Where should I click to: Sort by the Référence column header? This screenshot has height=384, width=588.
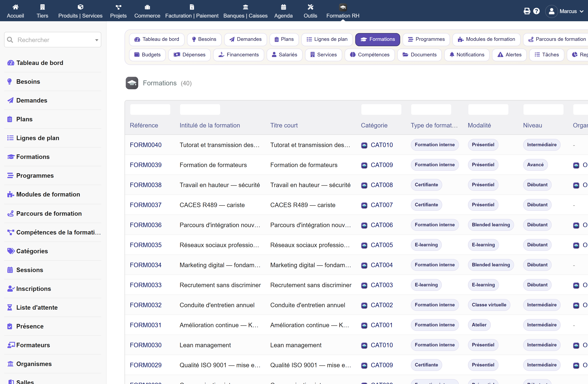[144, 125]
